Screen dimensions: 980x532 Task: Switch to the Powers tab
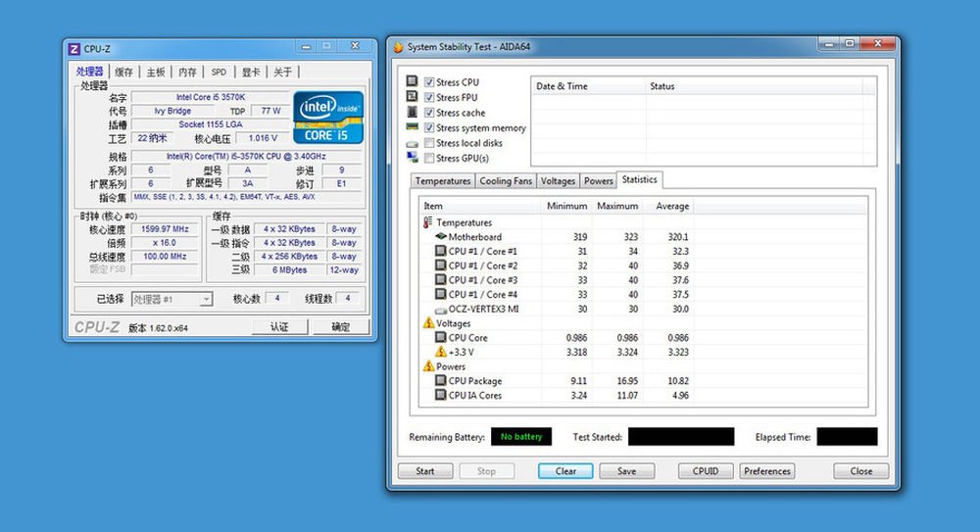(598, 180)
